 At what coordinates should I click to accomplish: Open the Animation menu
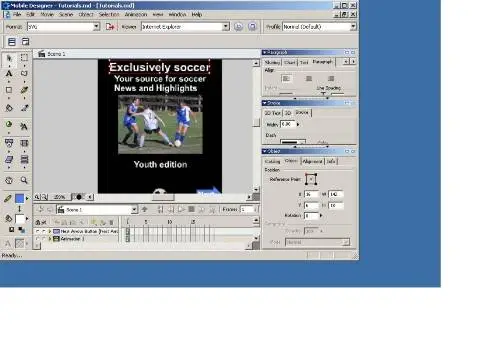[136, 14]
